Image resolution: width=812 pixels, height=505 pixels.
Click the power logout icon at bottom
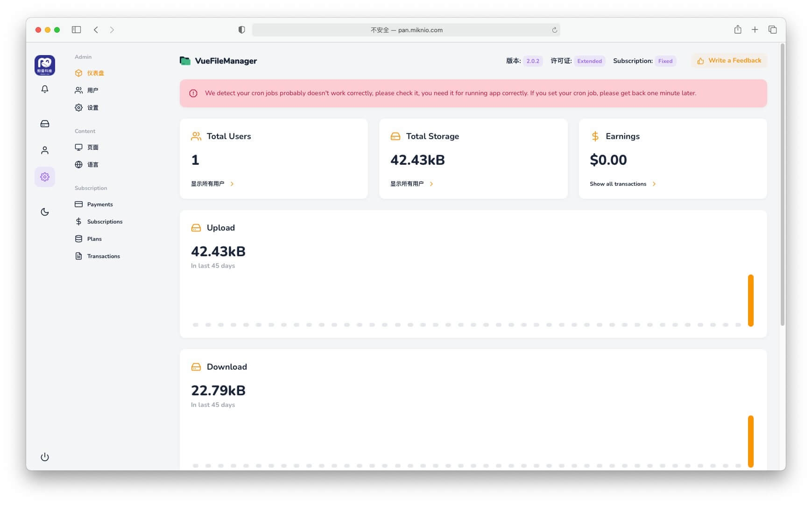(x=44, y=457)
